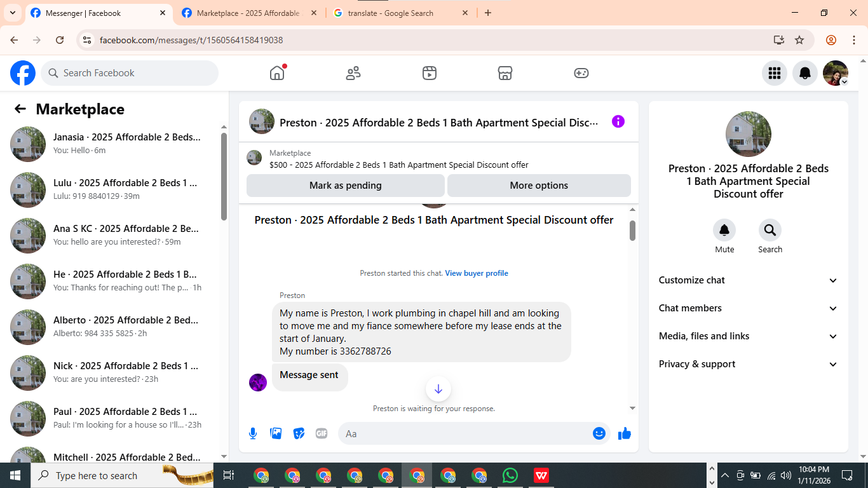868x488 pixels.
Task: Open the Windows Start menu
Action: 15,475
